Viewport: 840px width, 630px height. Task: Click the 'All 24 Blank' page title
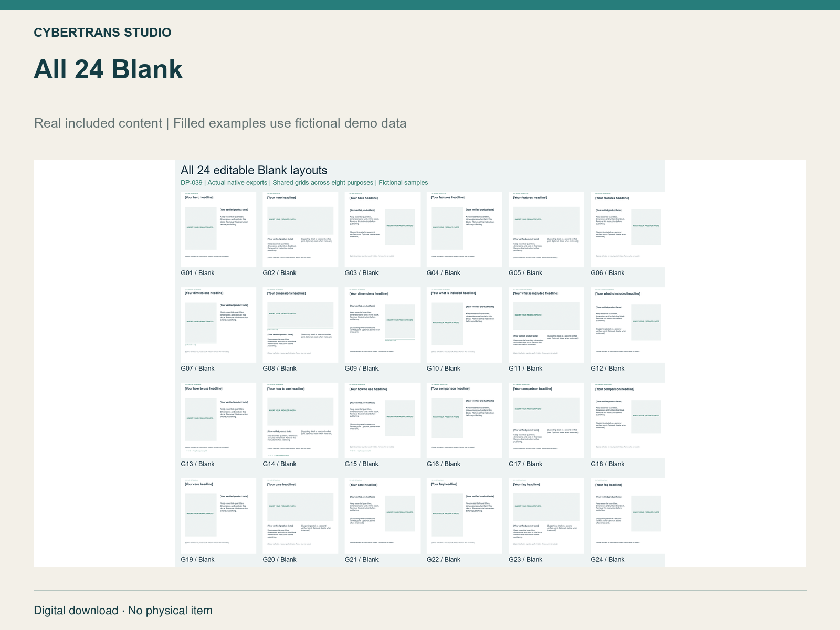(108, 69)
